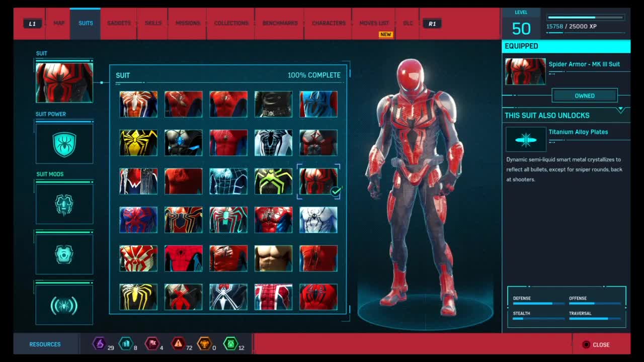Open the Moves List tab marked NEW

[x=374, y=23]
